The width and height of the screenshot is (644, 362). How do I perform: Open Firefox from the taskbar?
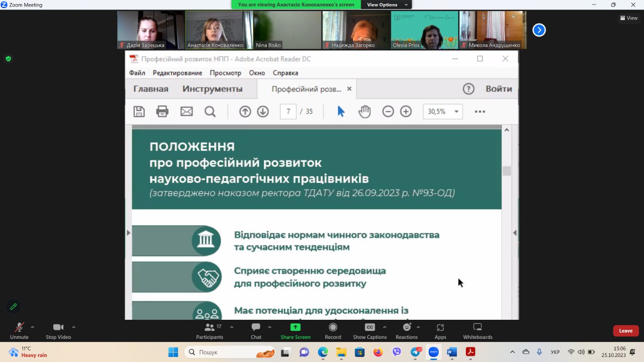tap(378, 352)
